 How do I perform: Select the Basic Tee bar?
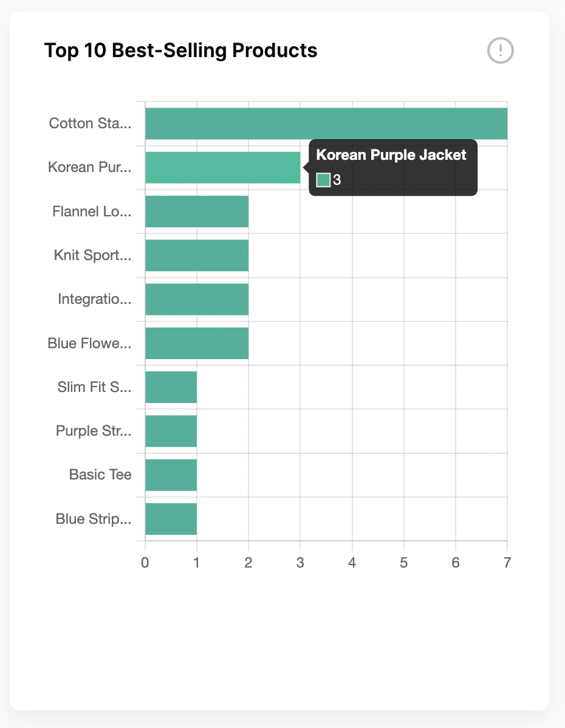[x=171, y=475]
